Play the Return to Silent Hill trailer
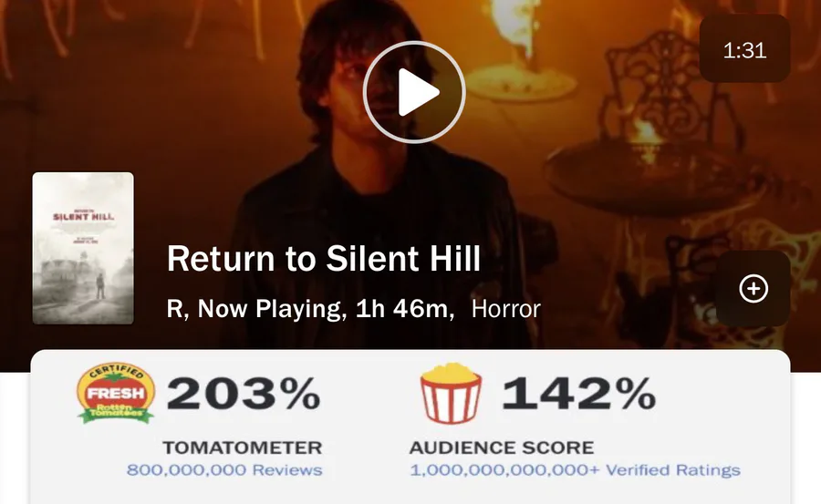Image resolution: width=821 pixels, height=504 pixels. (x=414, y=92)
